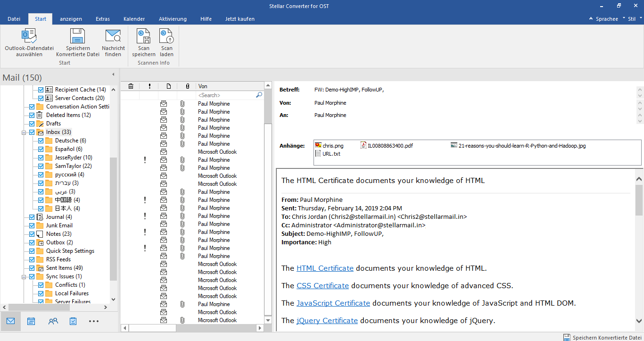
Task: Toggle checkbox for RSS Feeds folder
Action: [x=32, y=259]
